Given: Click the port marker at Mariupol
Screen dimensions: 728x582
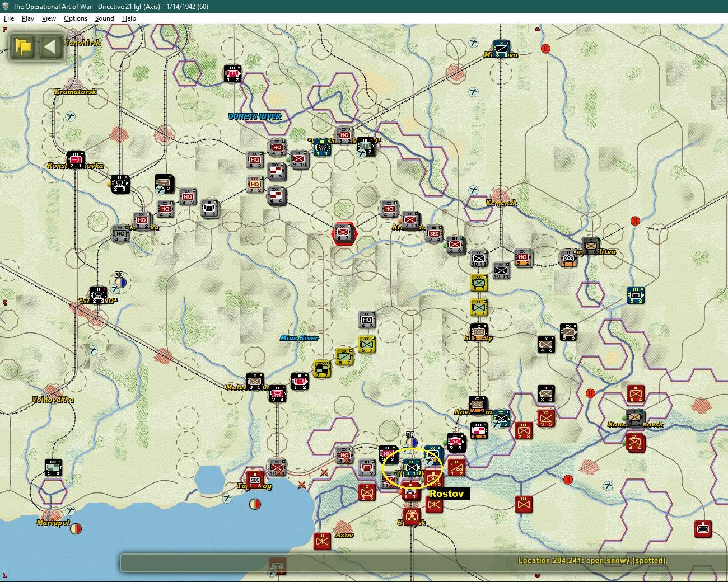Looking at the screenshot, I should tap(76, 529).
